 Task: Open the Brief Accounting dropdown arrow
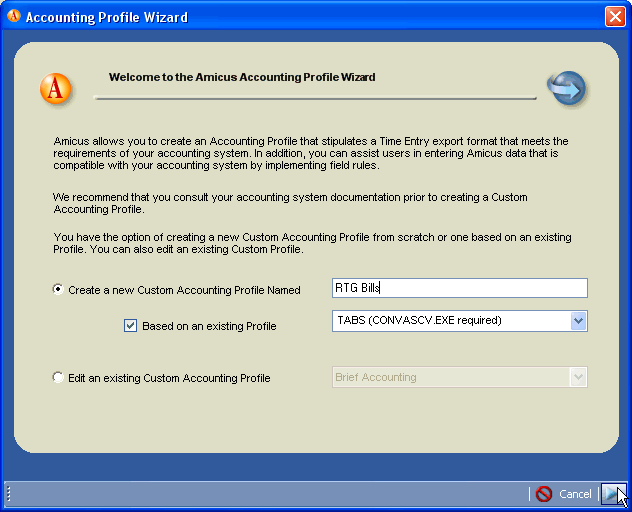(578, 377)
